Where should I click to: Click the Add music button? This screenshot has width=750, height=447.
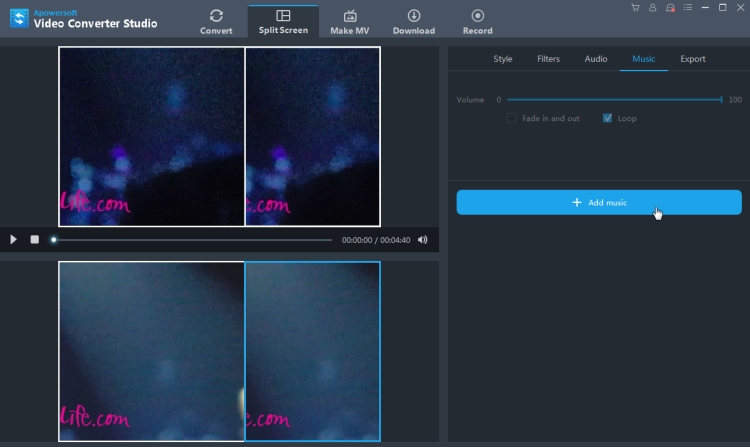[x=599, y=202]
